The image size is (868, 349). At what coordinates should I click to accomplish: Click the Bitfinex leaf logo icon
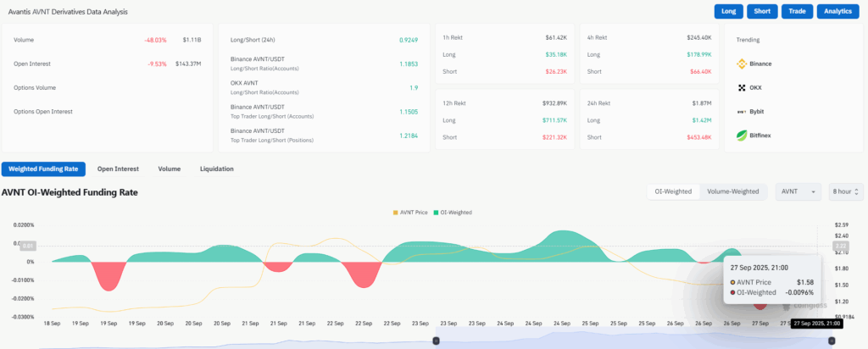(741, 135)
